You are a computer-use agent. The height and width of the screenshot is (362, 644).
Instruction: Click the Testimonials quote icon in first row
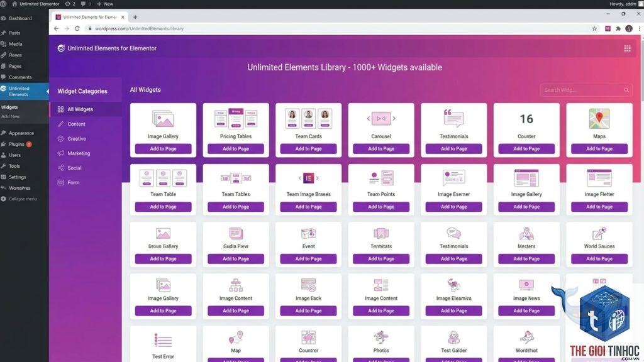[454, 119]
